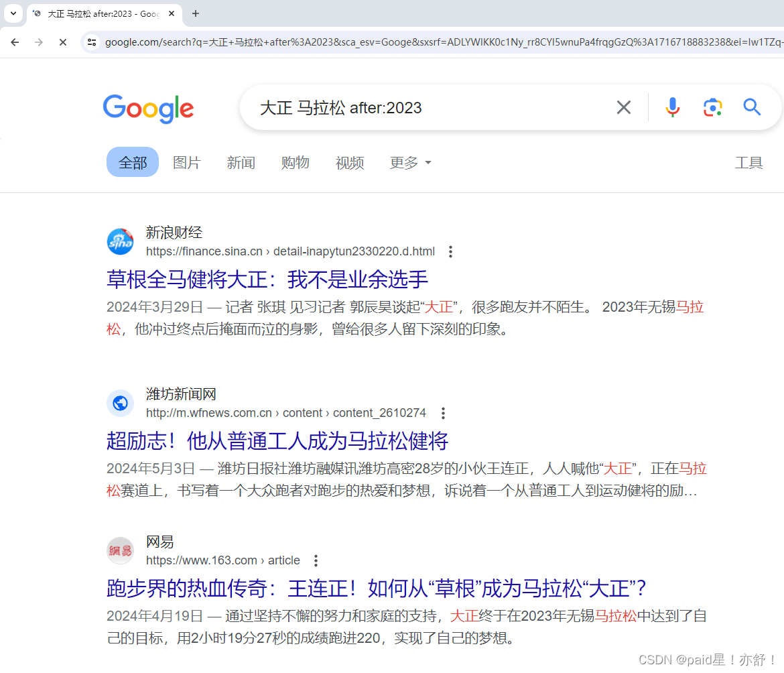Click the www.163.com article URL breadcrumb
Screen dimensions: 784x673
click(223, 560)
